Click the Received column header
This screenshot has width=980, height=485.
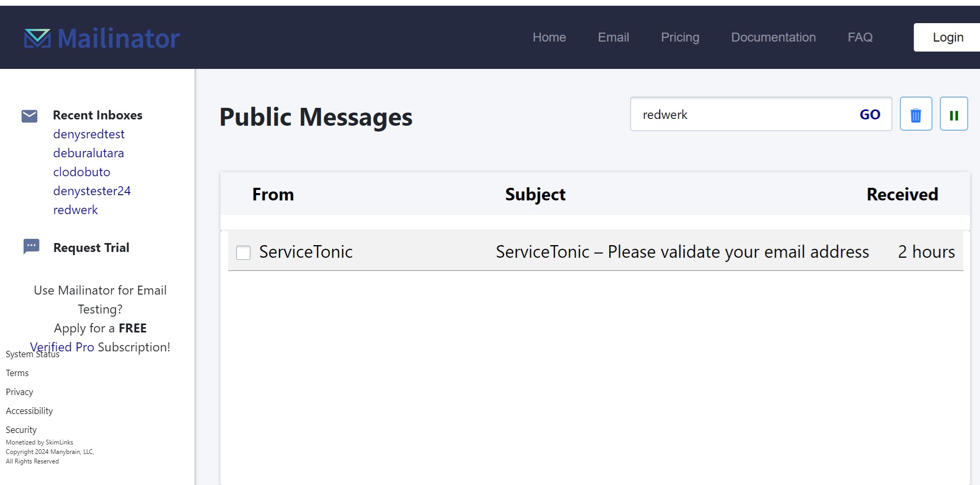tap(902, 194)
